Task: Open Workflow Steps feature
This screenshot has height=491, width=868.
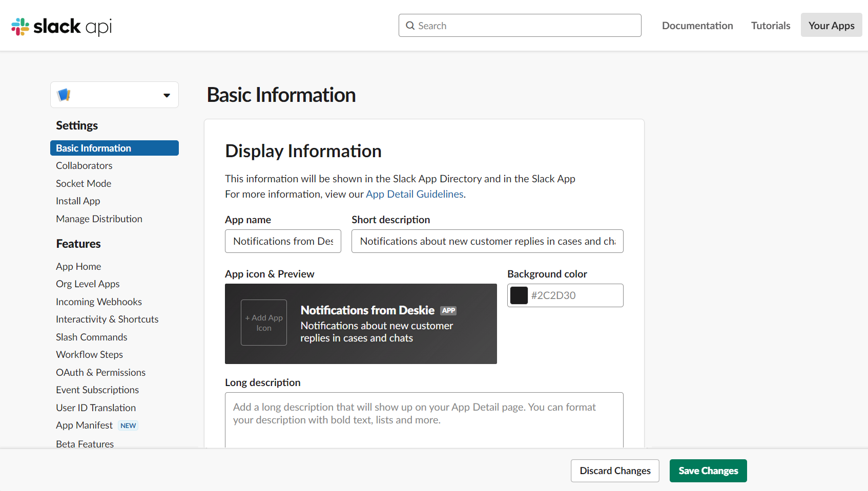Action: pos(89,354)
